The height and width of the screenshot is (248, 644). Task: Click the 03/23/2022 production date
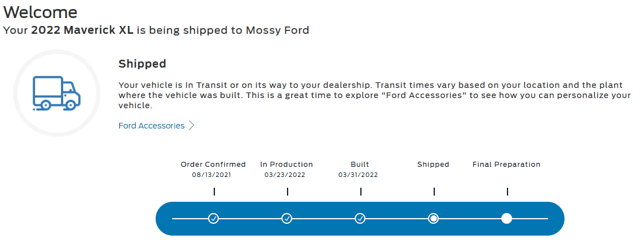point(285,175)
